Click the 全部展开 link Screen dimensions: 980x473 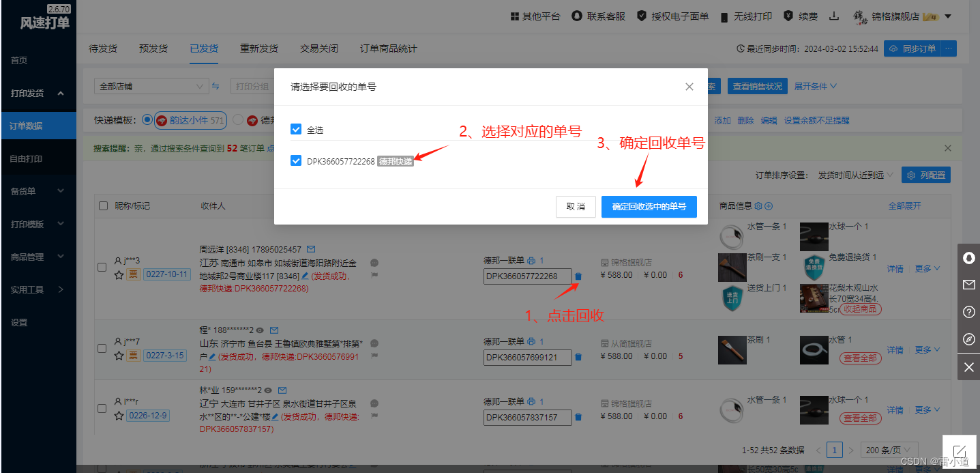pos(905,205)
